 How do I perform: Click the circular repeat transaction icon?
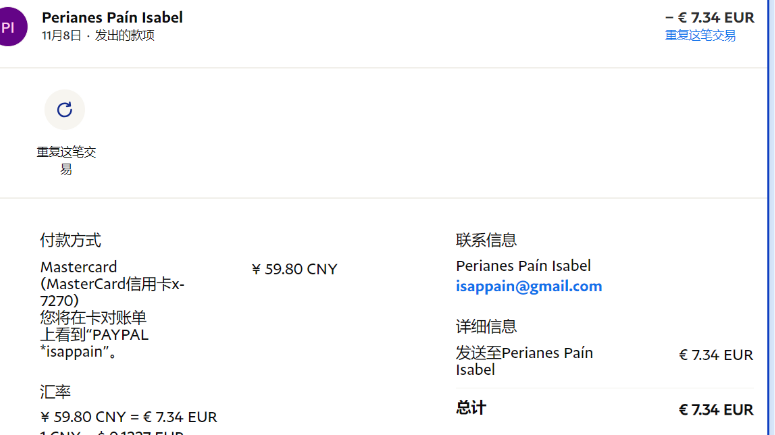(65, 110)
